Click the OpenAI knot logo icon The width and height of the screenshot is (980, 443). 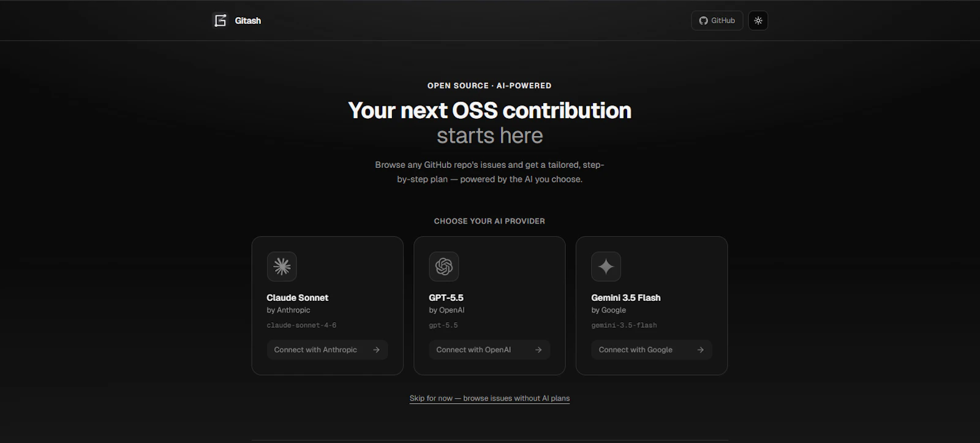point(444,267)
